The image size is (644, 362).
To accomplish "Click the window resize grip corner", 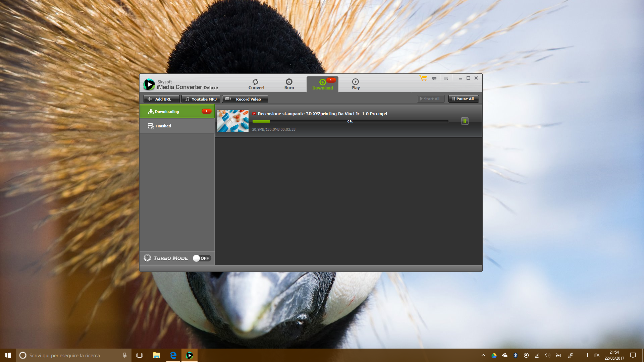I will click(x=480, y=269).
